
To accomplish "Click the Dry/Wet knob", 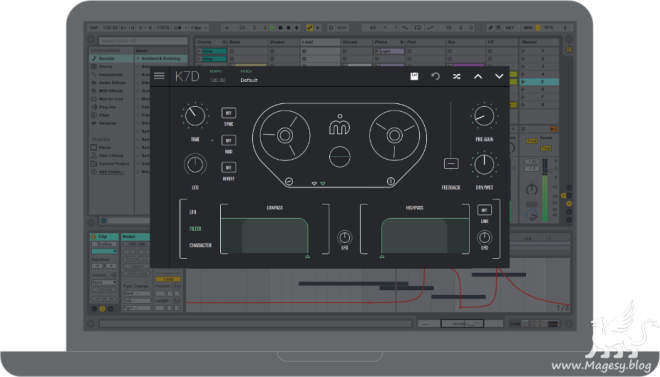I will click(484, 164).
